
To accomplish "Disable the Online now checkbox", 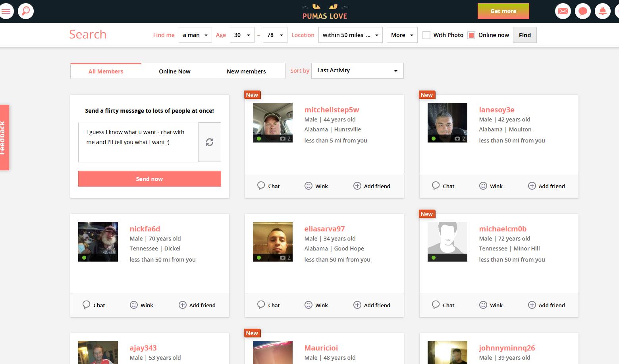I will point(471,35).
